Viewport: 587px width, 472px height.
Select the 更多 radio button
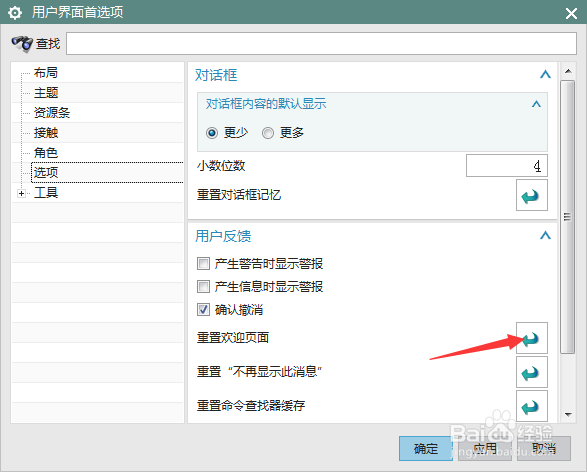coord(268,133)
